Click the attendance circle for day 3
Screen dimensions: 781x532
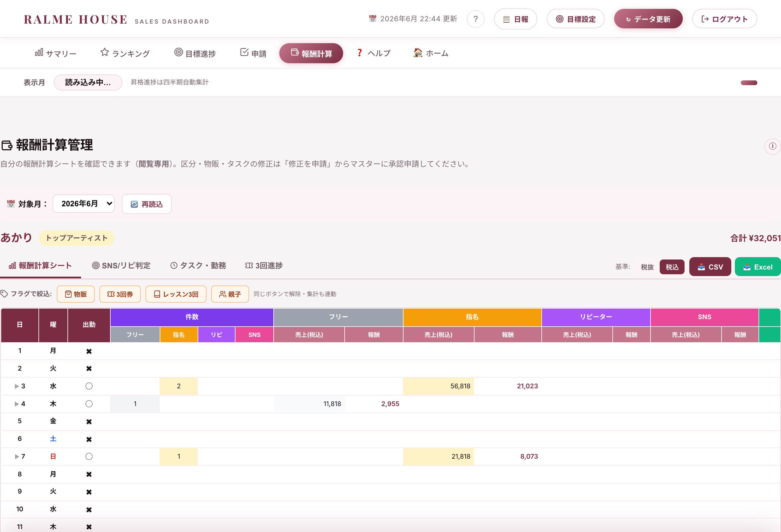89,386
